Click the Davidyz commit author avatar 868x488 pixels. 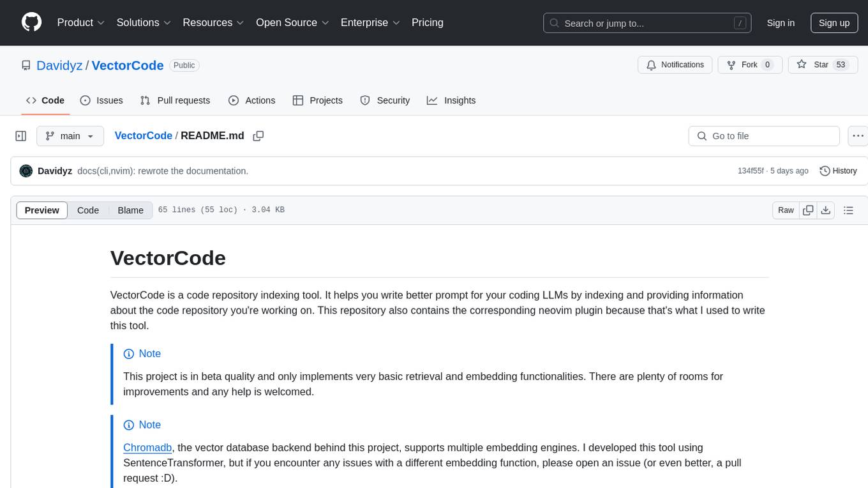(26, 171)
